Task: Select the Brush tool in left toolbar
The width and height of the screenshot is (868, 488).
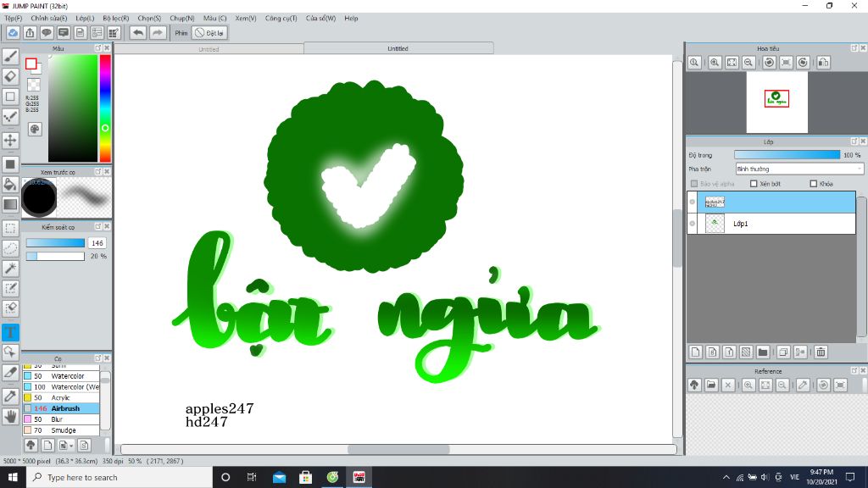Action: pos(10,56)
